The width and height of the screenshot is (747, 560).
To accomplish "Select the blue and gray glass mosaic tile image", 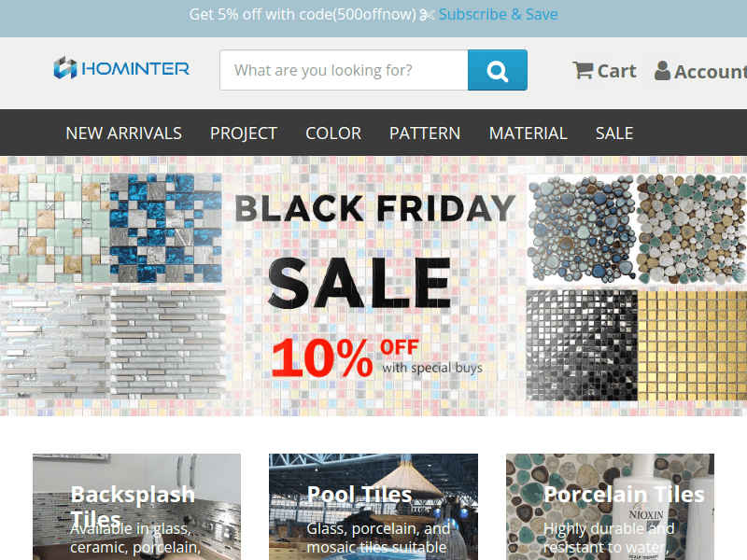I will [x=166, y=228].
